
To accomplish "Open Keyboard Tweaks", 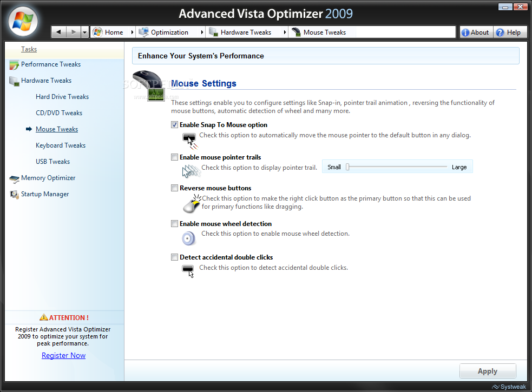I will pyautogui.click(x=61, y=145).
